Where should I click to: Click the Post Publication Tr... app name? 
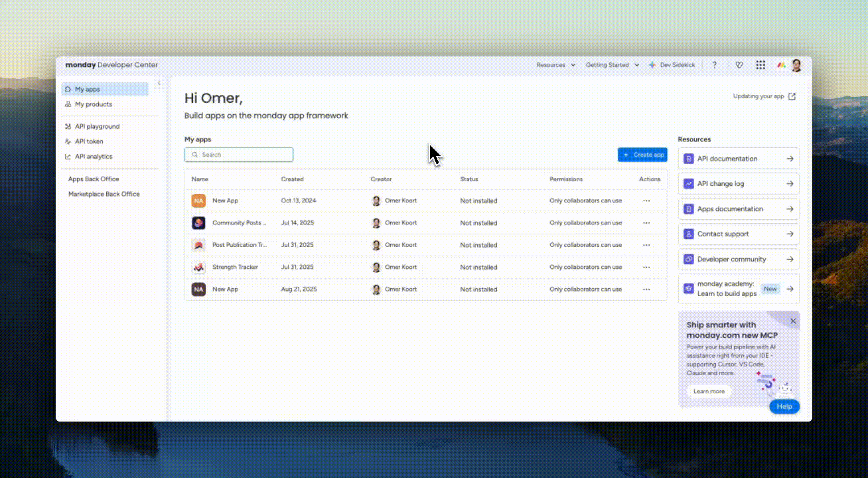tap(240, 245)
